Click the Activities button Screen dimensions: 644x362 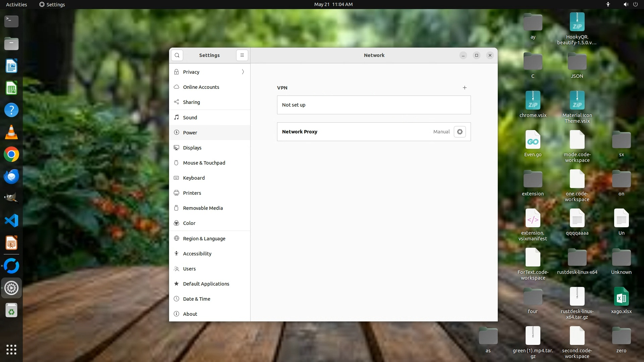click(x=16, y=4)
